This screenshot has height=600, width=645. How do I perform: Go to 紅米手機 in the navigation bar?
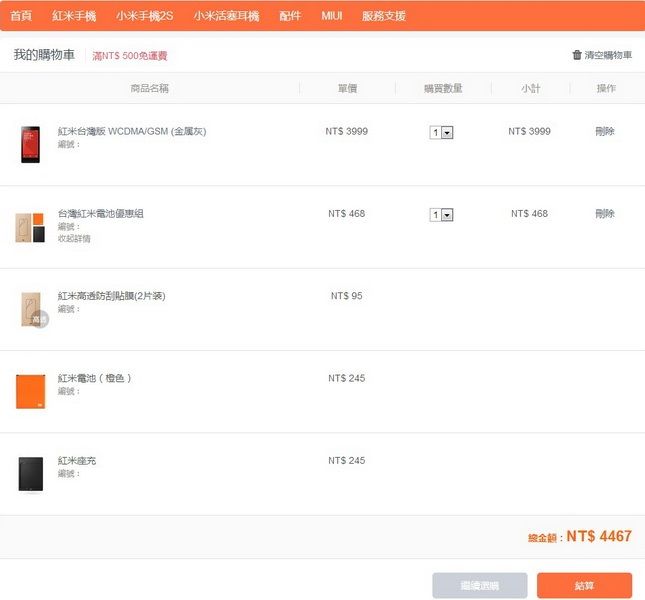(x=74, y=16)
